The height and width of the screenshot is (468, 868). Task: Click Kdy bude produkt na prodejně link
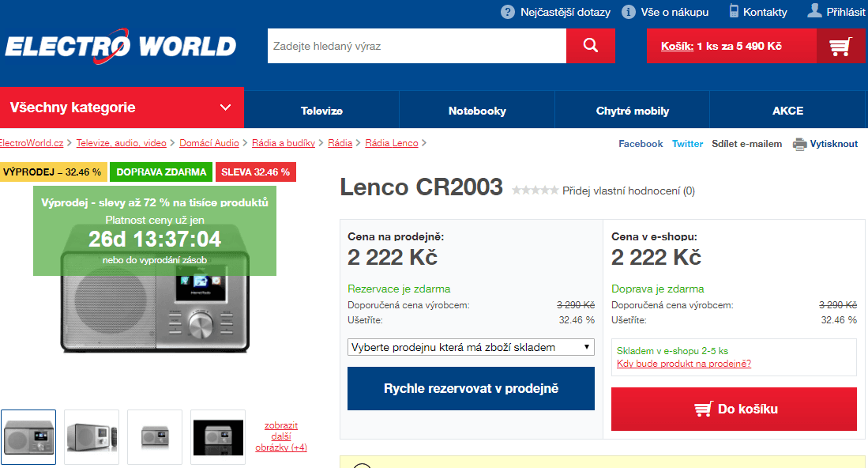point(684,364)
